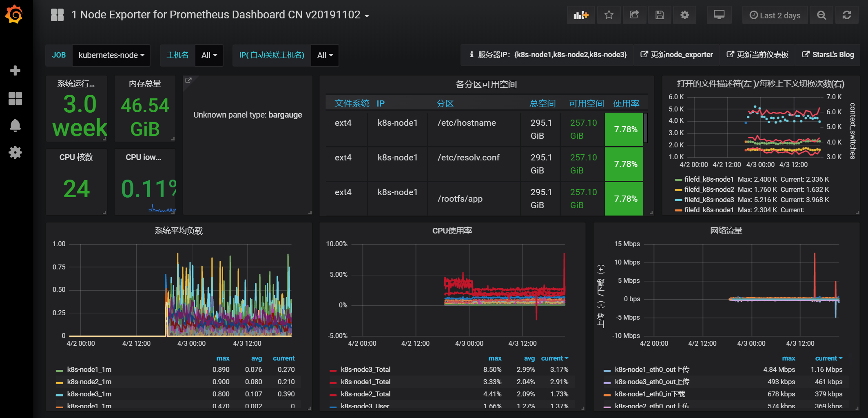Click color swatch for filefd_k8s-node3

pyautogui.click(x=678, y=200)
